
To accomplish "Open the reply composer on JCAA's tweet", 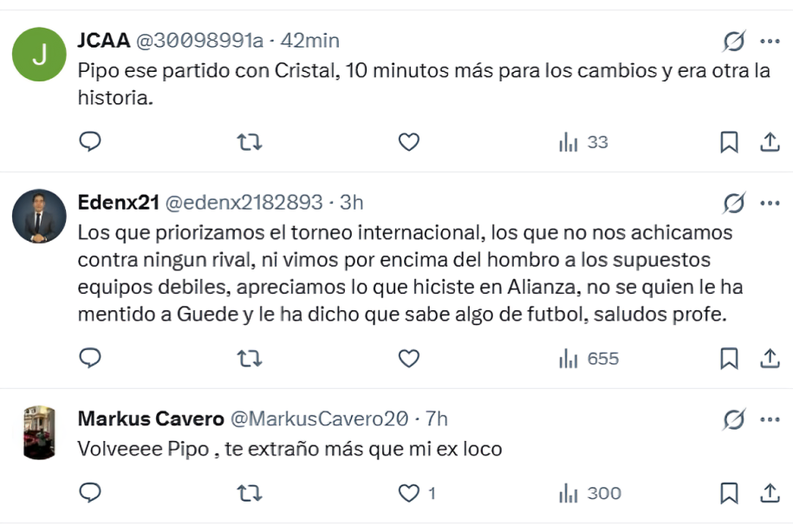I will click(90, 141).
